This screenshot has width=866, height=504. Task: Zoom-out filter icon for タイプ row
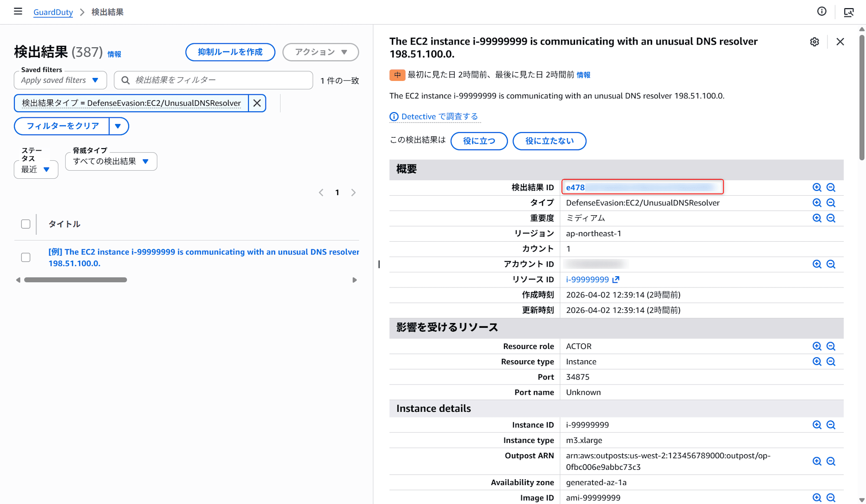click(x=831, y=203)
